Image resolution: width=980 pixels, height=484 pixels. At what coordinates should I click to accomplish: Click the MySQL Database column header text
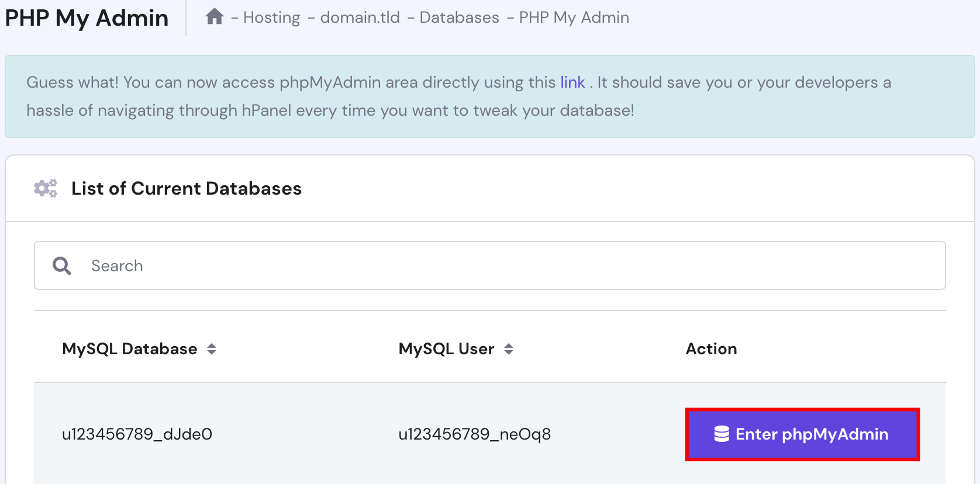pos(129,349)
